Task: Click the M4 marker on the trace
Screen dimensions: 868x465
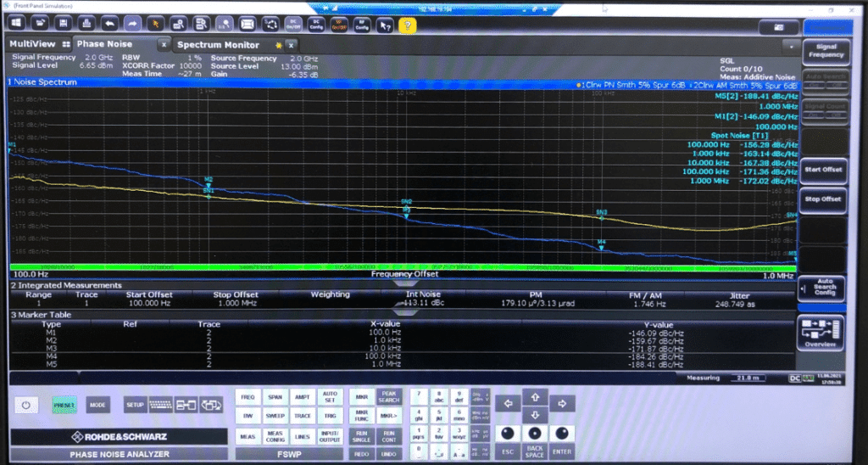Action: tap(601, 243)
